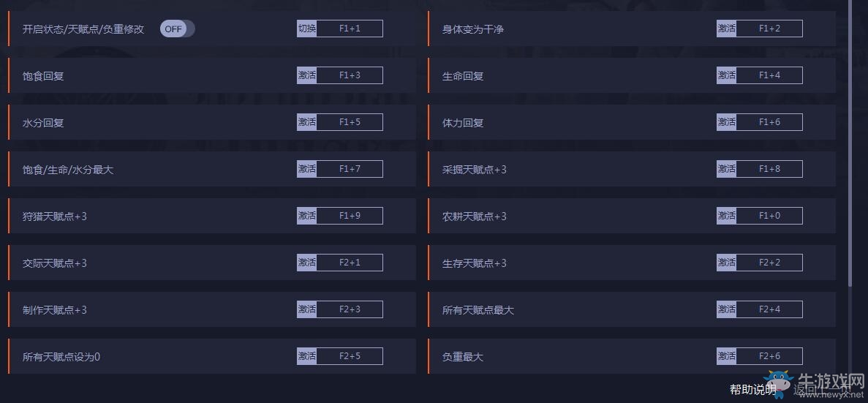Click the 切换 button for F1+1
This screenshot has width=868, height=403.
click(306, 29)
